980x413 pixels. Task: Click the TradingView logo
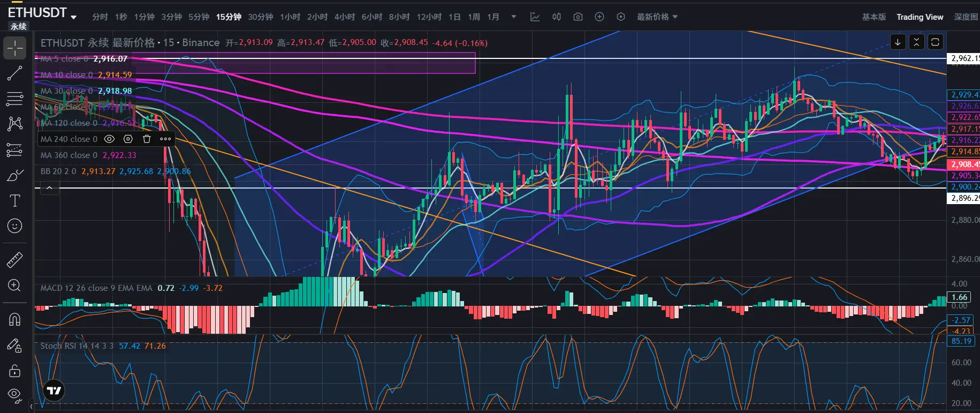(54, 390)
